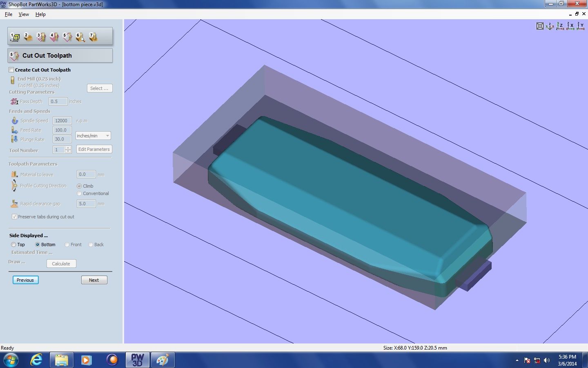Launch the PW 3D taskbar icon
Image resolution: width=588 pixels, height=368 pixels.
137,360
